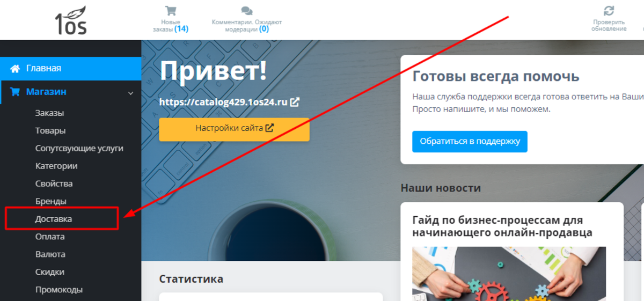This screenshot has width=644, height=301.
Task: Open new orders cart icon
Action: pyautogui.click(x=171, y=11)
